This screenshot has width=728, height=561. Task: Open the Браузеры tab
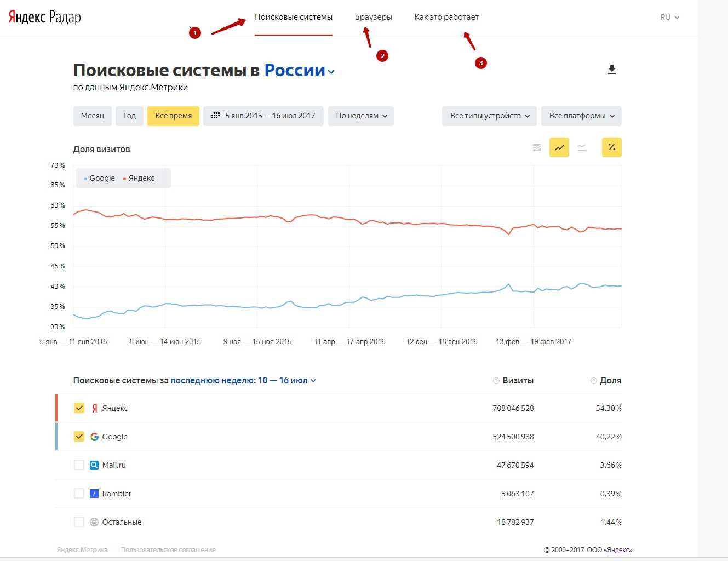(373, 17)
